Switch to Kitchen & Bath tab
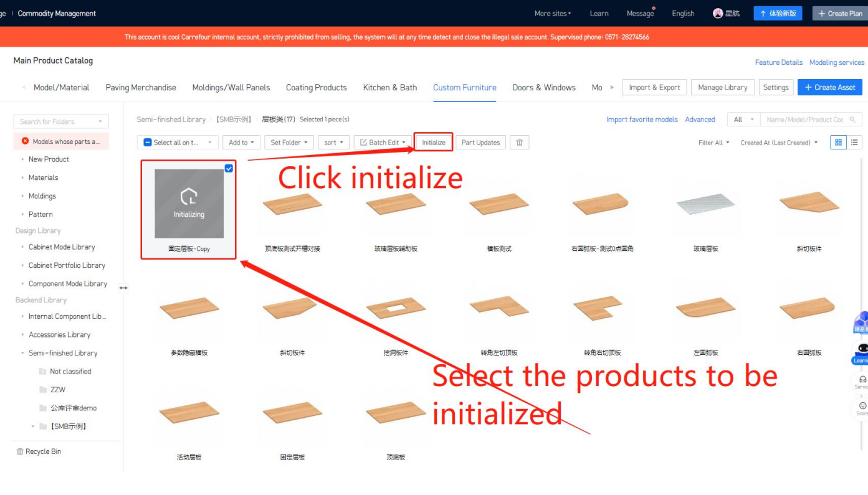This screenshot has width=868, height=495. pos(390,88)
